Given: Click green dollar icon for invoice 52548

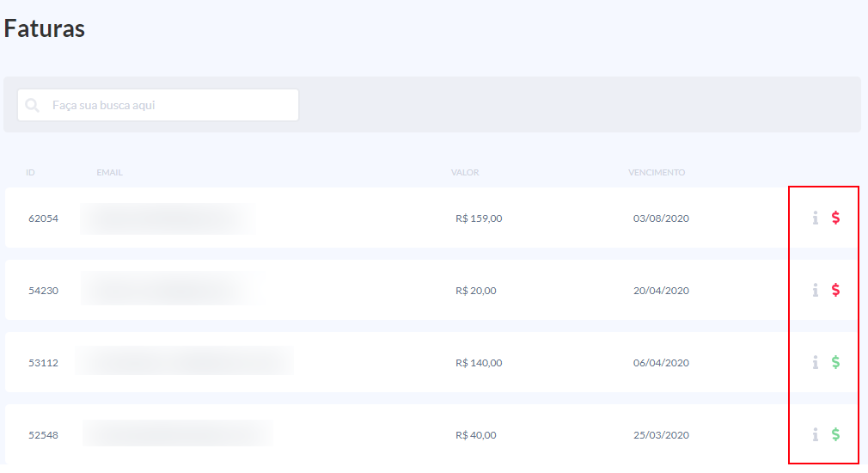Looking at the screenshot, I should pos(835,435).
